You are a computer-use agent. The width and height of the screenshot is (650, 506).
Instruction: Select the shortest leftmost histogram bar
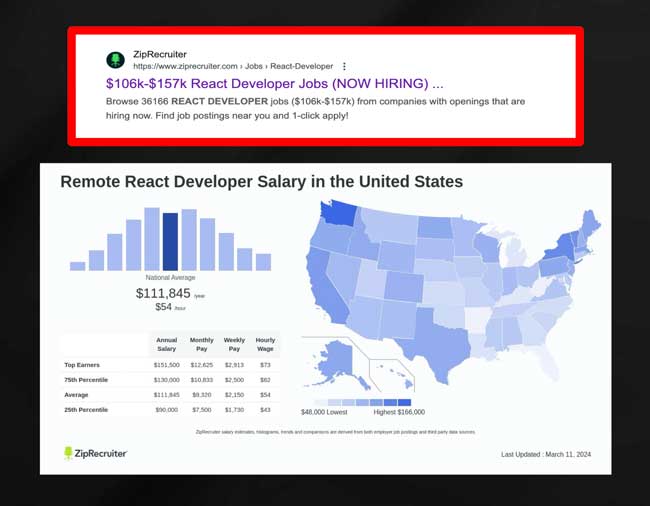pyautogui.click(x=78, y=266)
